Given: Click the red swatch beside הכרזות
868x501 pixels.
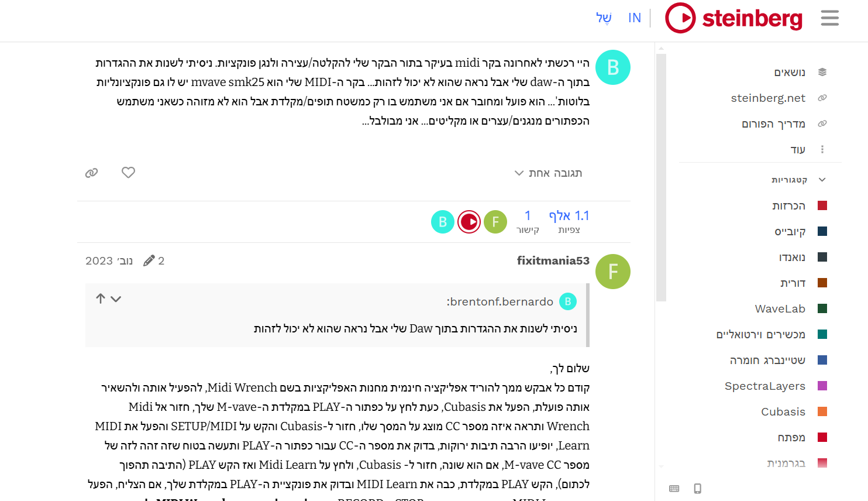Looking at the screenshot, I should tap(822, 206).
